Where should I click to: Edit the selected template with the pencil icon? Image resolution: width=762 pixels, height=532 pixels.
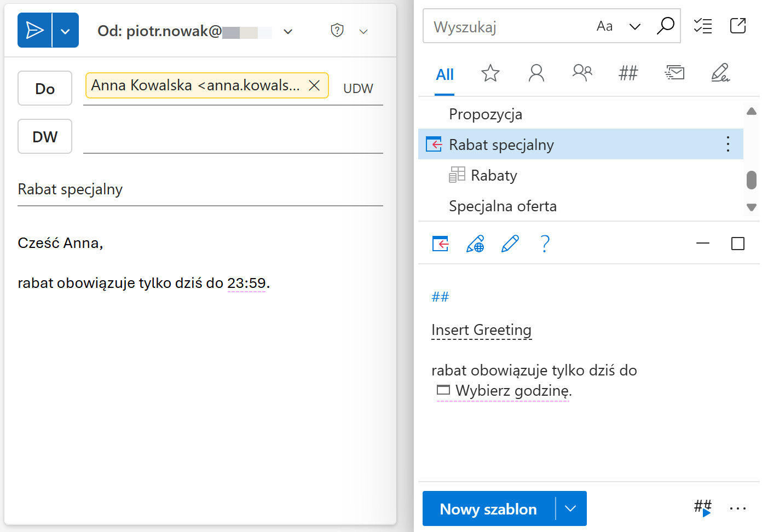click(510, 244)
